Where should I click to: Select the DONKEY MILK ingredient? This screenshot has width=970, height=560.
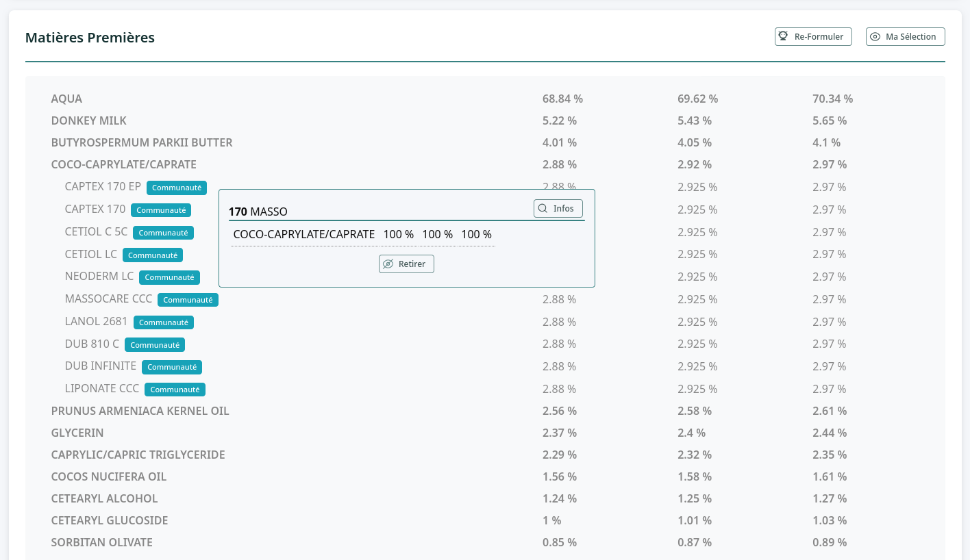(89, 120)
